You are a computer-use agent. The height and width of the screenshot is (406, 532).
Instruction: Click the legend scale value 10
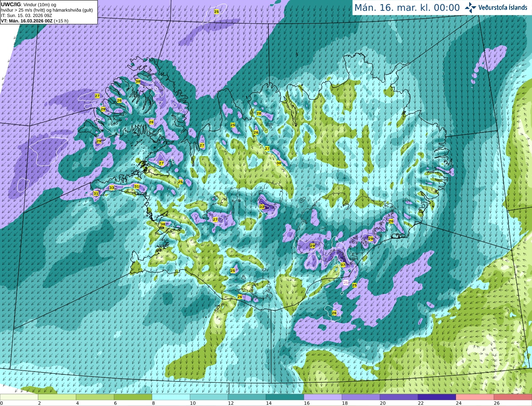(x=193, y=403)
